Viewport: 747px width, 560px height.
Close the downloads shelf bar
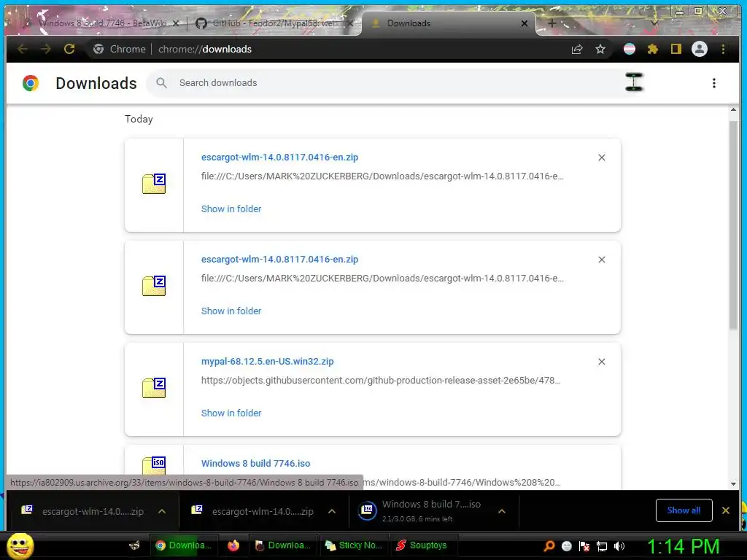pos(726,510)
